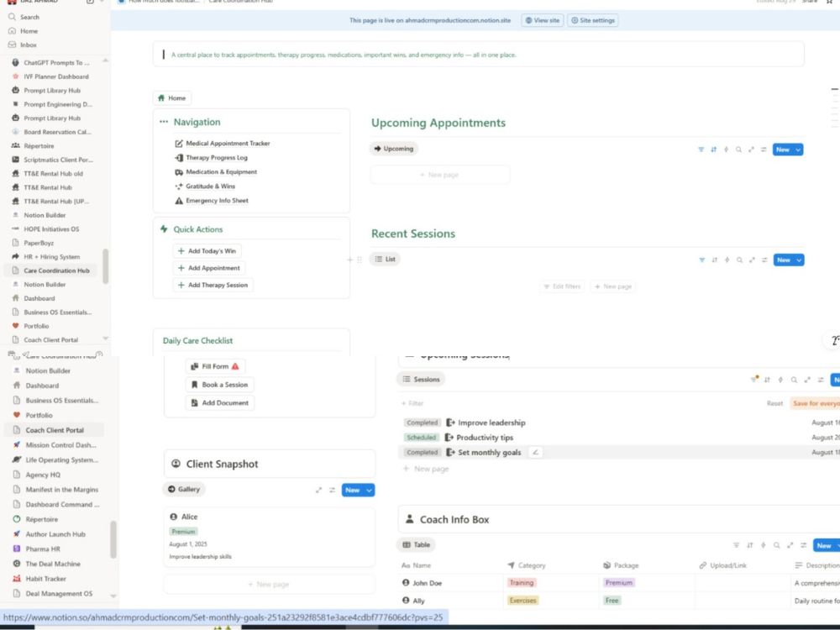
Task: Open New dropdown arrow in Recent Sessions
Action: pos(799,260)
